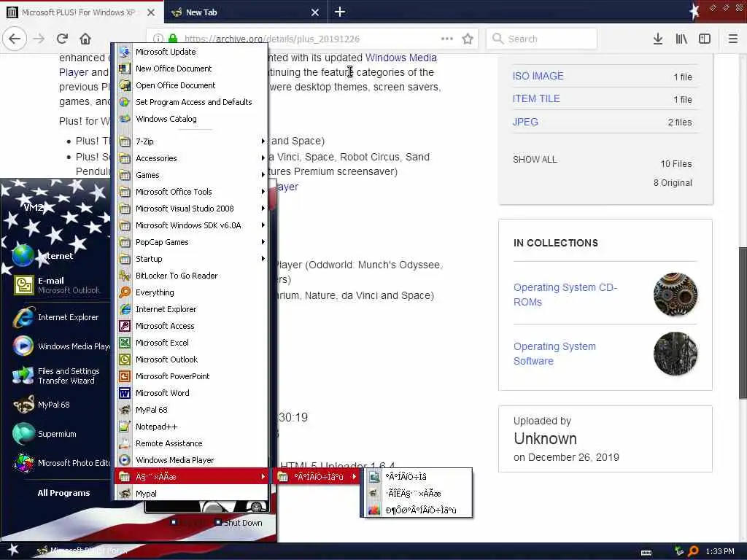Screen dimensions: 747x560
Task: Click the Reload page icon
Action: click(x=62, y=39)
